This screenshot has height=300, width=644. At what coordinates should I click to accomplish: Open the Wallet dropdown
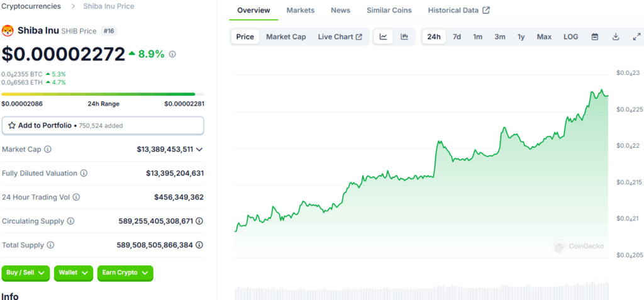73,273
